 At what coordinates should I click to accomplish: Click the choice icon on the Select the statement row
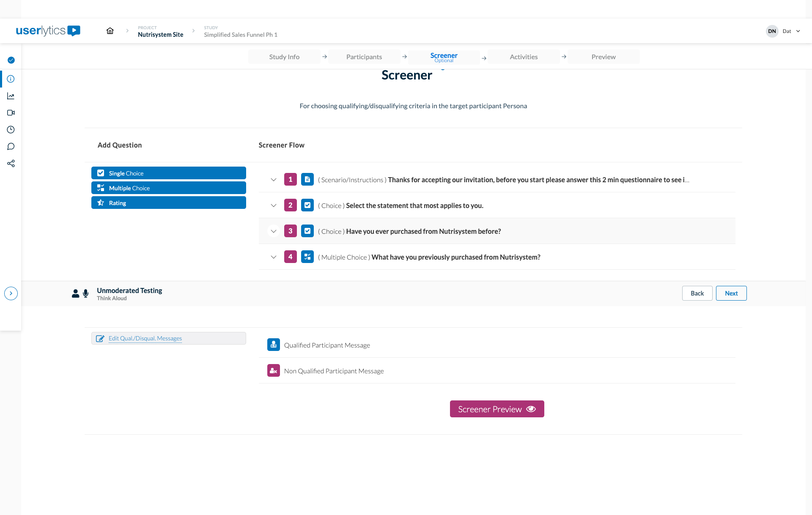point(307,205)
